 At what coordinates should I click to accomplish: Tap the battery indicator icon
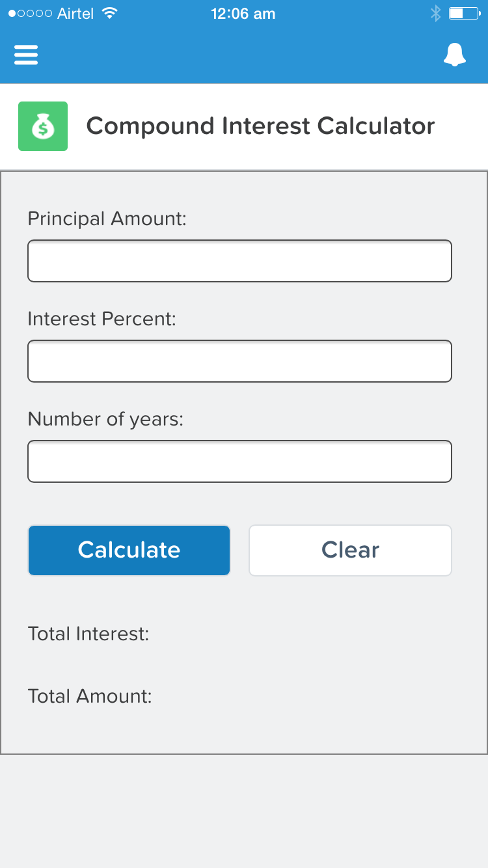pos(463,14)
